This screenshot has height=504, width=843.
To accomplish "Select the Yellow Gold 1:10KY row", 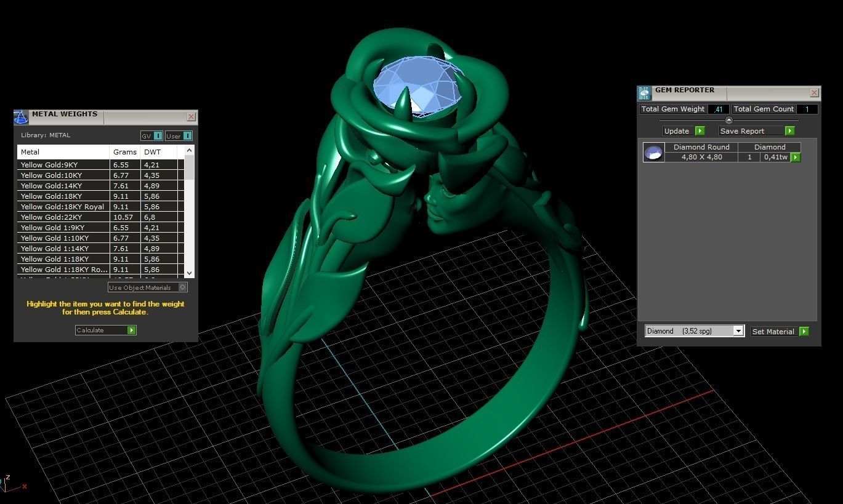I will tap(100, 238).
